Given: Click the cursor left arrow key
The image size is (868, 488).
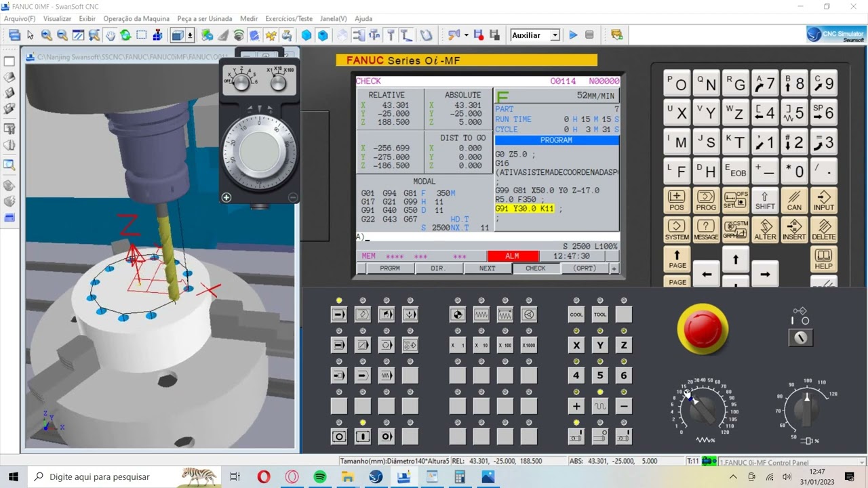Looking at the screenshot, I should click(706, 274).
